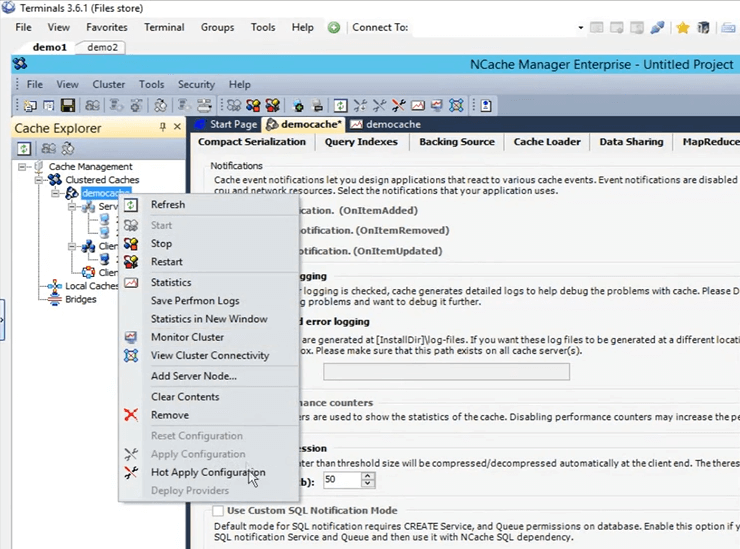Collapse the democache tree node
Viewport: 740px width, 549px height.
tap(56, 193)
